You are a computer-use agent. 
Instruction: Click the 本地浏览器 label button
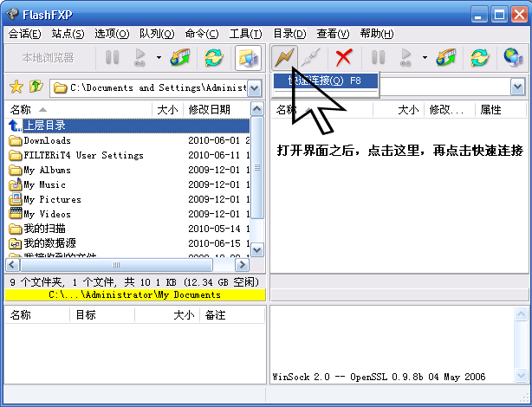click(49, 58)
